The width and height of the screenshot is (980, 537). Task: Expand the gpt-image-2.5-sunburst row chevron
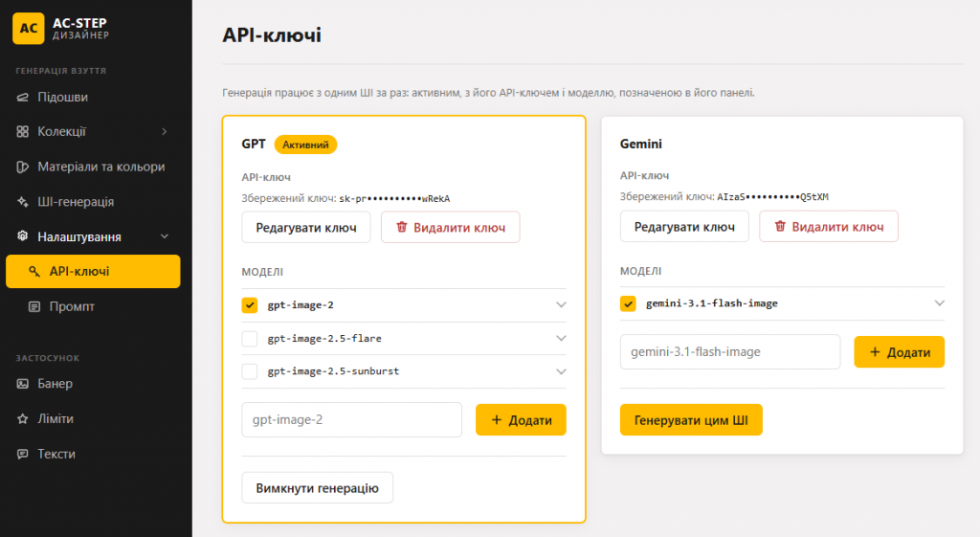tap(561, 371)
